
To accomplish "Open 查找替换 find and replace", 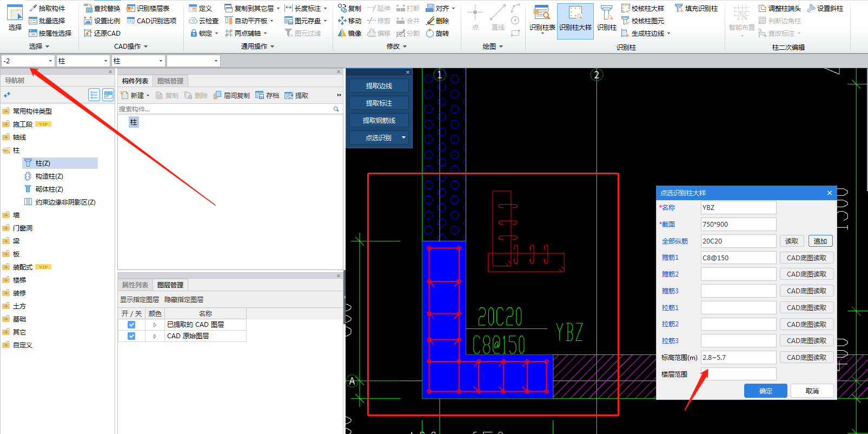I will click(x=102, y=8).
